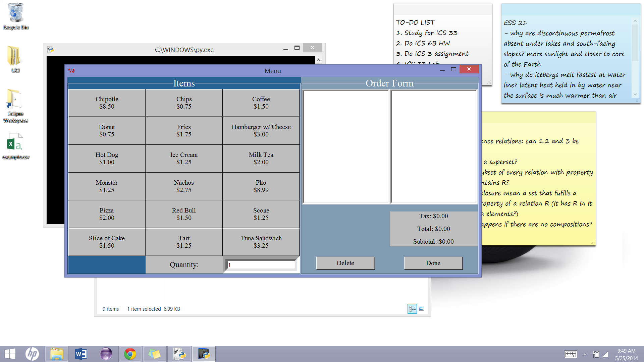Open Chrome from the taskbar

click(x=130, y=354)
